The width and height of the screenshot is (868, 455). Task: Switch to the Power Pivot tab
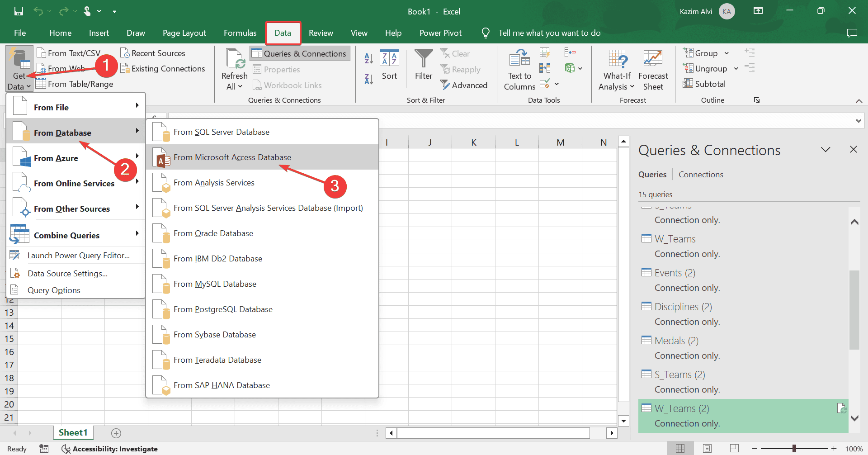coord(441,33)
